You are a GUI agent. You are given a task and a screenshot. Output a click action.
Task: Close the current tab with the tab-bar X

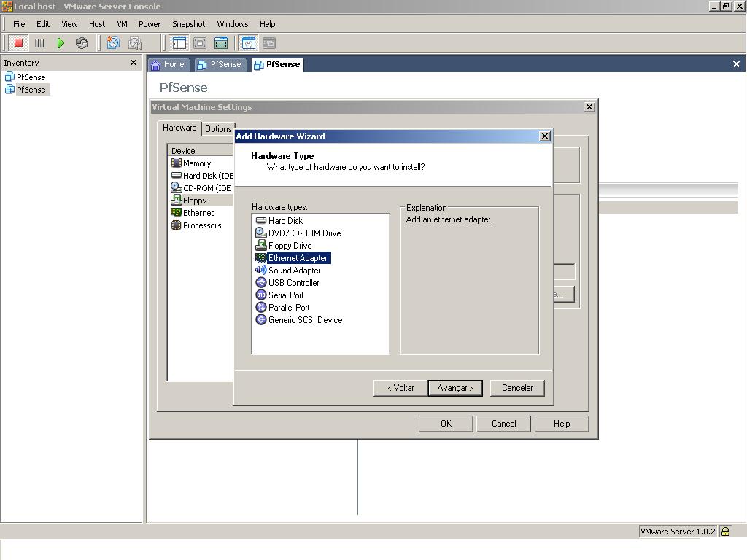coord(736,64)
